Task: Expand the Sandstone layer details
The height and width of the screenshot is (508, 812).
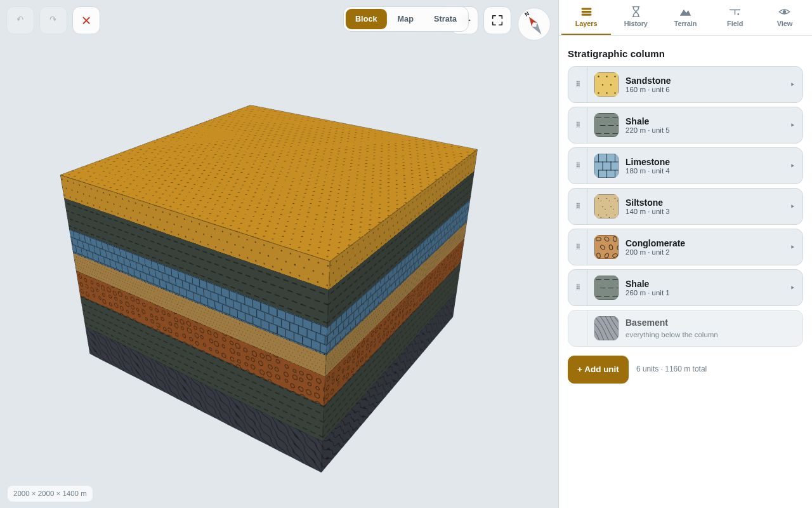Action: (792, 84)
